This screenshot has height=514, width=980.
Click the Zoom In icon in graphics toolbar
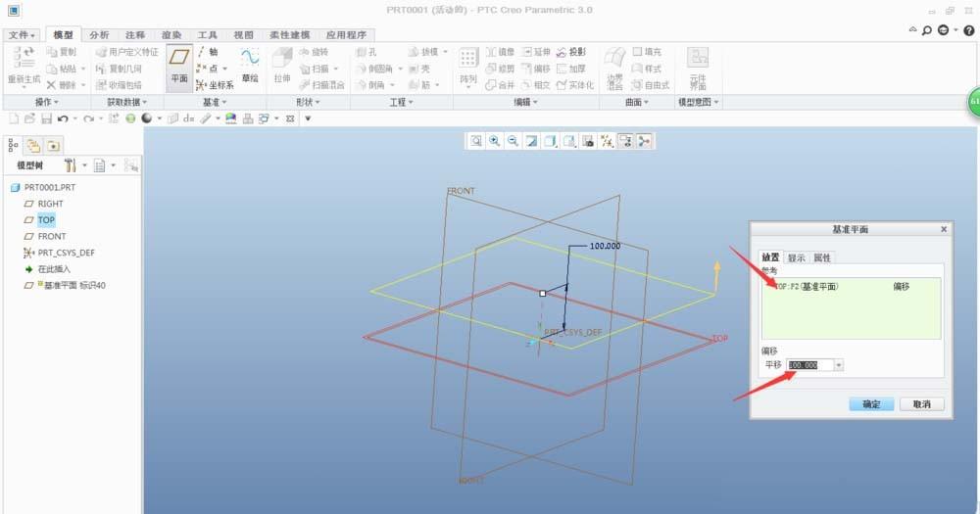[x=494, y=141]
